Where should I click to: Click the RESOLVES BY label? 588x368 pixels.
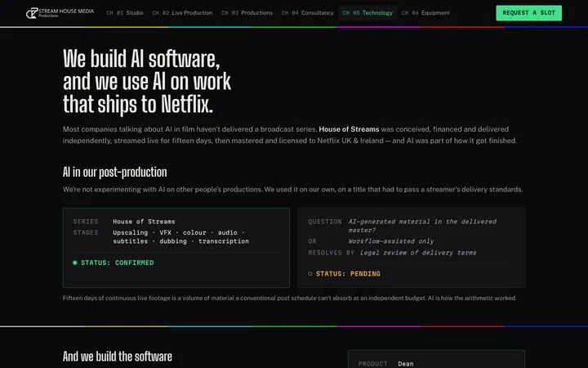331,253
